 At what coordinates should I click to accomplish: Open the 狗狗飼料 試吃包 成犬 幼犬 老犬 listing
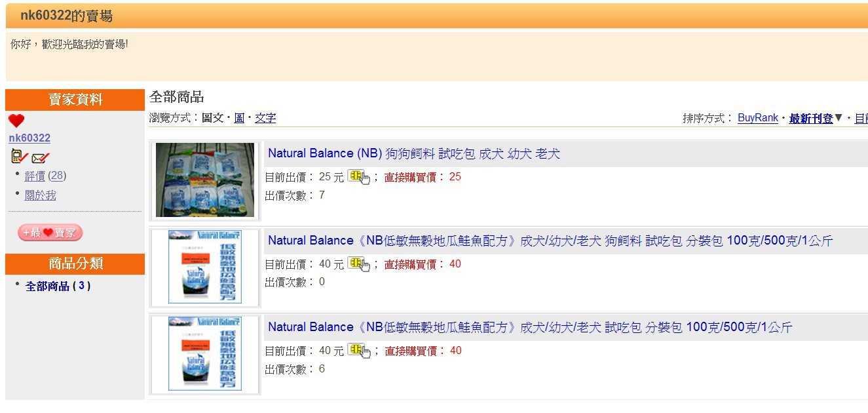pyautogui.click(x=414, y=154)
